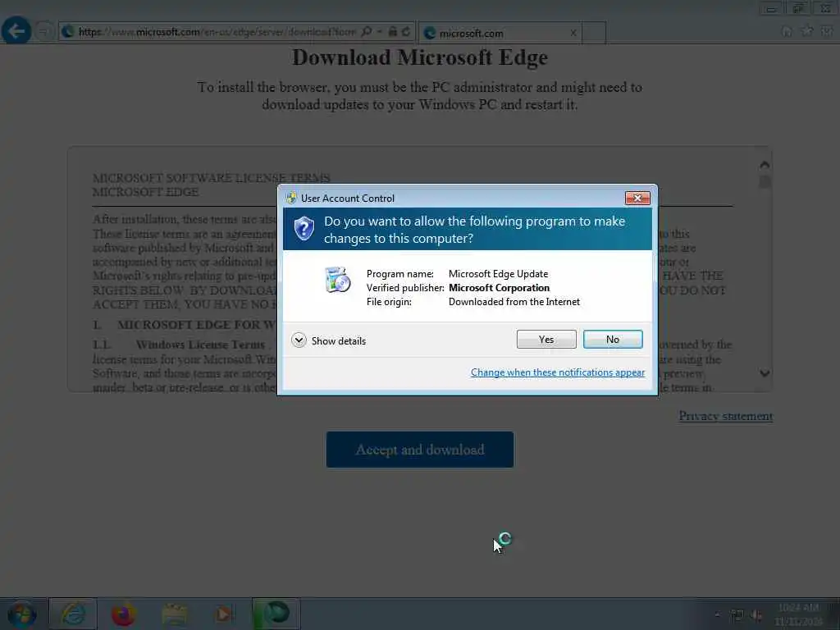Refresh the page with reload icon
Viewport: 840px width, 630px height.
[x=406, y=32]
